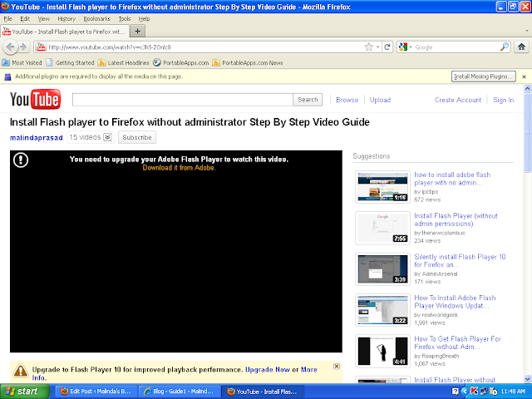Open How To Install Adobe Flash Player link
The height and width of the screenshot is (399, 532).
(x=455, y=302)
